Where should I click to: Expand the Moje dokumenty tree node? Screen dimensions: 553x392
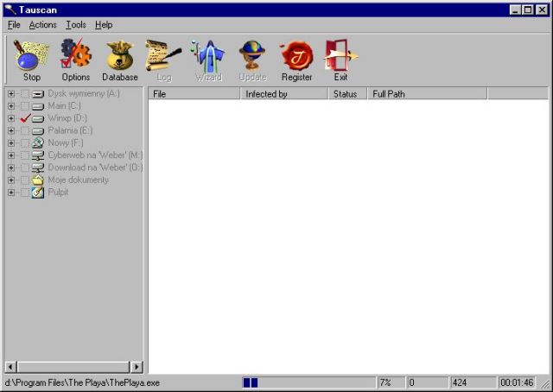pos(11,180)
